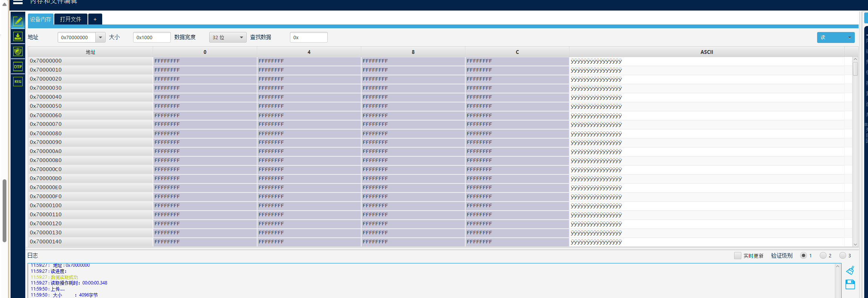Viewport: 868px width, 298px height.
Task: Click the memory table scrollbar down arrow
Action: [855, 244]
